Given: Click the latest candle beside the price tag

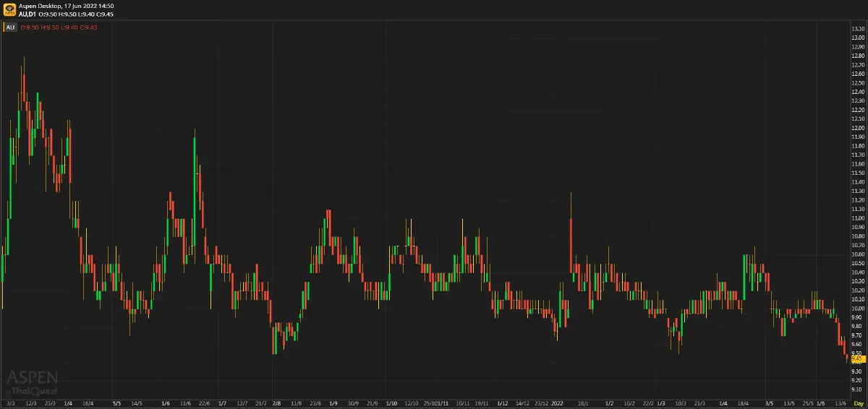Looking at the screenshot, I should tap(847, 357).
